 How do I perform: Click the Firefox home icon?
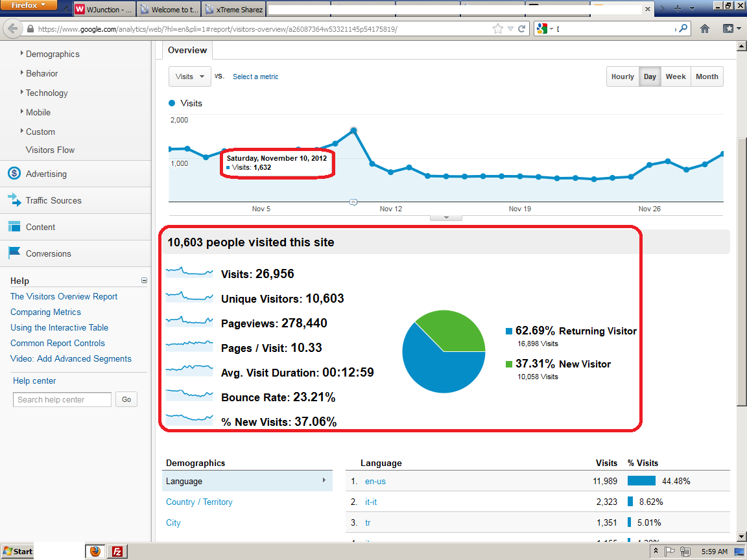click(x=705, y=29)
